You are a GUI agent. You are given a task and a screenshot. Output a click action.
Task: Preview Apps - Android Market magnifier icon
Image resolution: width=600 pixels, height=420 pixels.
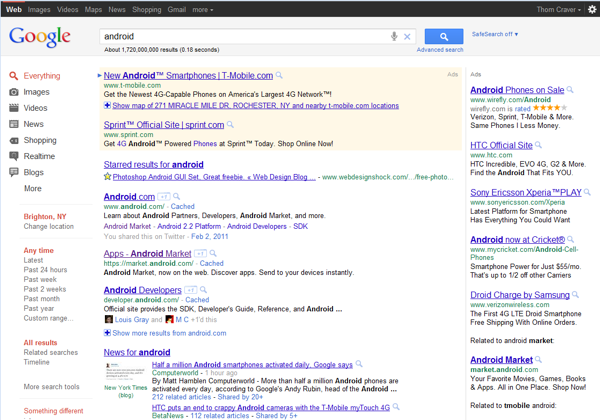tap(213, 253)
